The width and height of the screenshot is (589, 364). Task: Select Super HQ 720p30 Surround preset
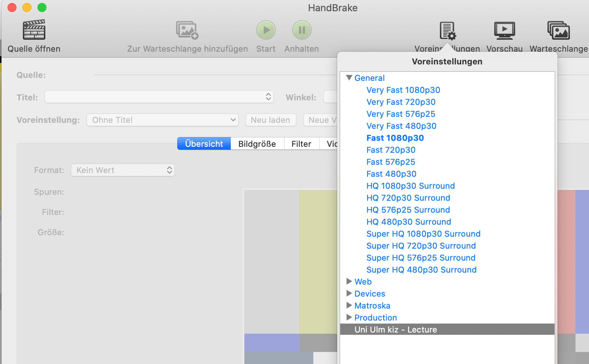point(421,246)
